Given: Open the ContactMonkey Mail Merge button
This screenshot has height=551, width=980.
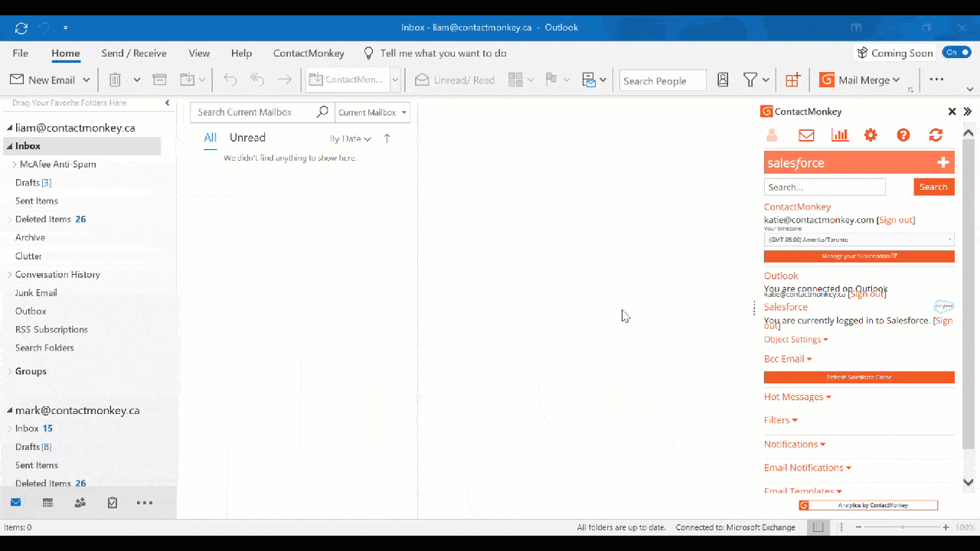Looking at the screenshot, I should click(859, 80).
